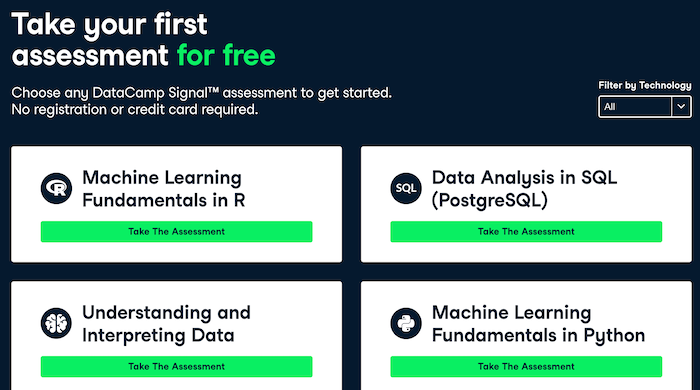Click the Filter by Technology label
700x390 pixels.
pos(645,85)
